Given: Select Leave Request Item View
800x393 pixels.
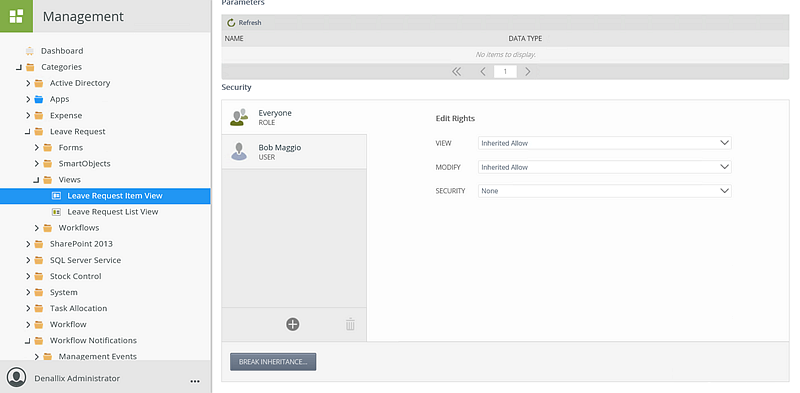Looking at the screenshot, I should point(115,195).
